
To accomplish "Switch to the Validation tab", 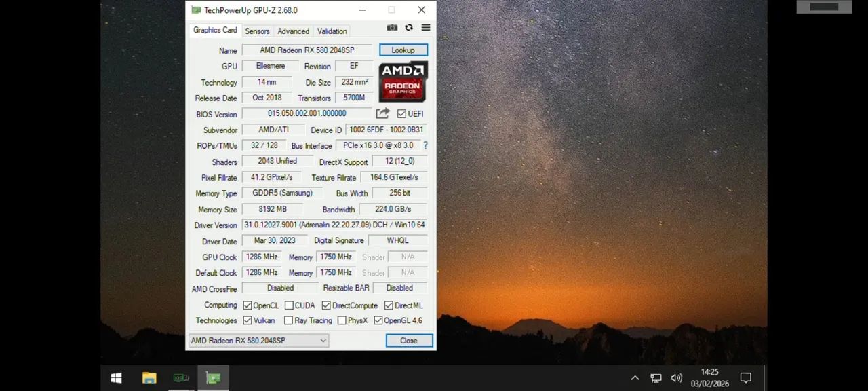I will coord(332,31).
